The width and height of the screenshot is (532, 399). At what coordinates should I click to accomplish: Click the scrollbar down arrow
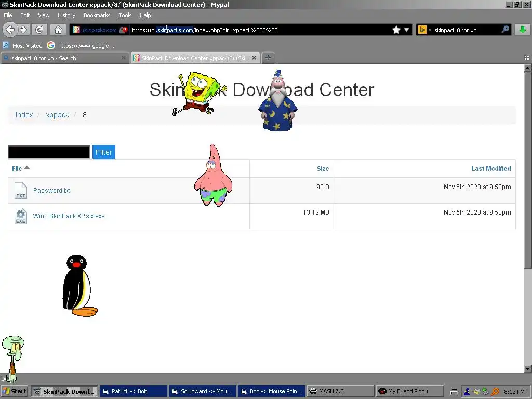[528, 368]
